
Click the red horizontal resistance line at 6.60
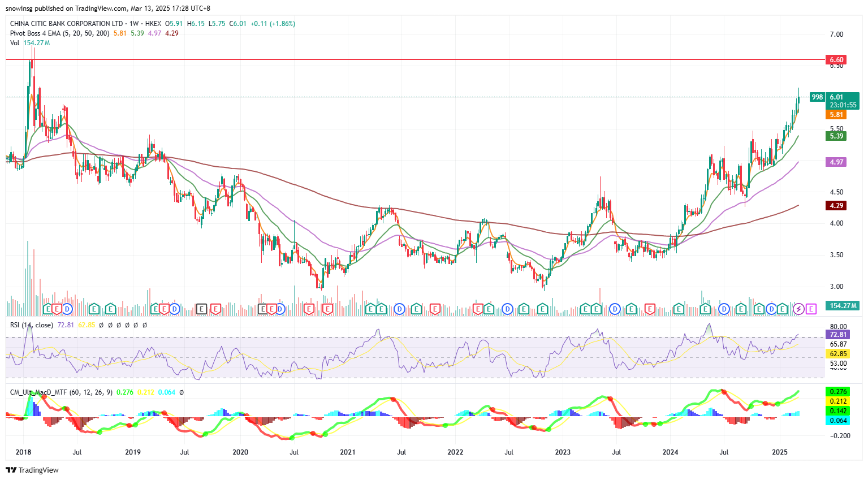click(x=416, y=59)
